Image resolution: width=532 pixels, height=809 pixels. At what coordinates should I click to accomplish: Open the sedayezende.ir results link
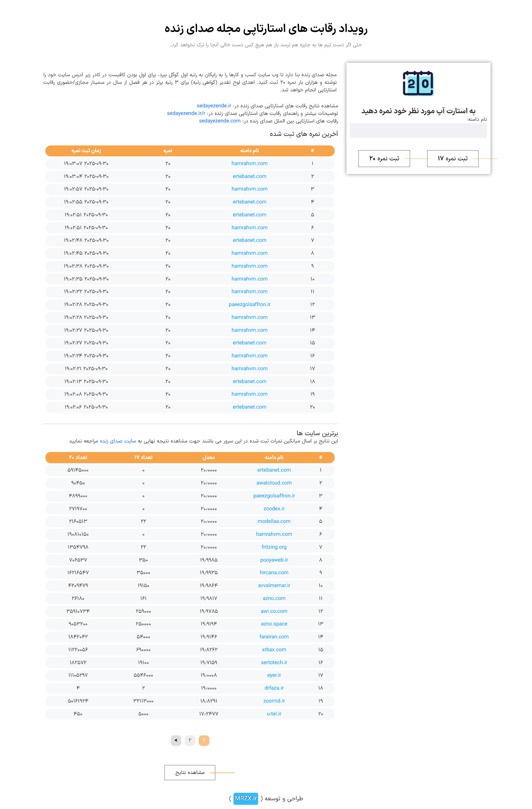point(214,106)
